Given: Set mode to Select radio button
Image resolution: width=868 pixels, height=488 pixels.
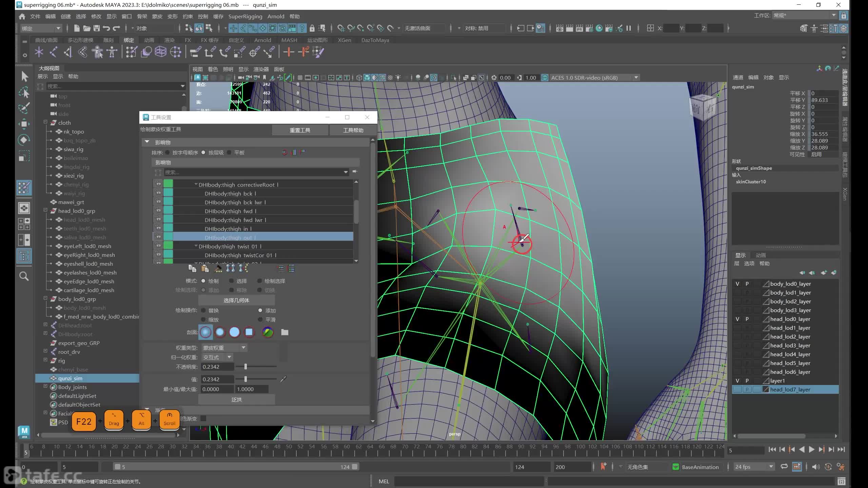Looking at the screenshot, I should tap(231, 281).
